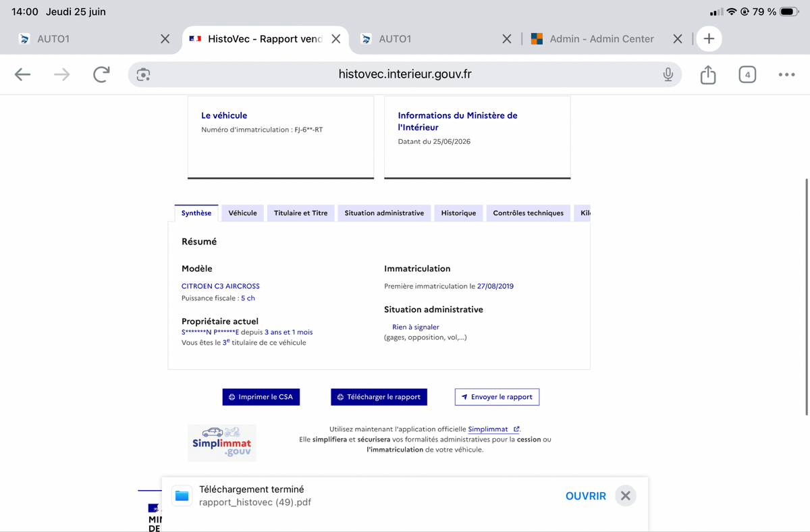
Task: Open the Véhicule tab
Action: (242, 213)
